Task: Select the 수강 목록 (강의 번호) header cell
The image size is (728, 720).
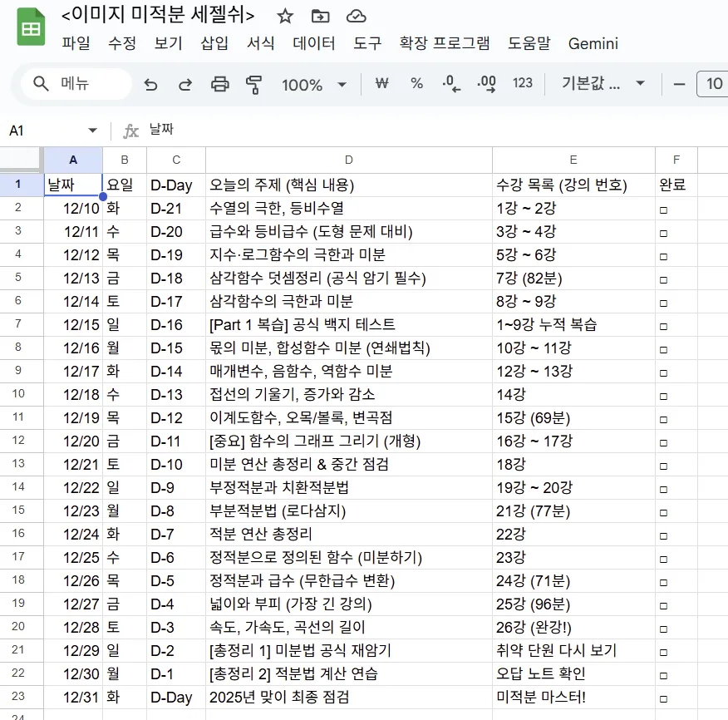Action: pyautogui.click(x=573, y=185)
